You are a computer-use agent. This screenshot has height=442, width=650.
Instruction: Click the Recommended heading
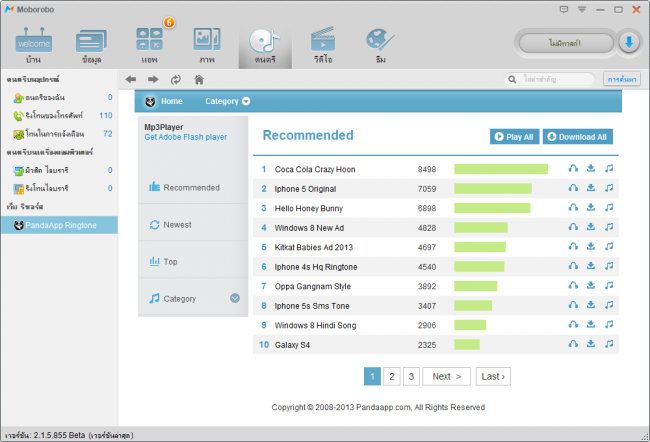tap(308, 135)
